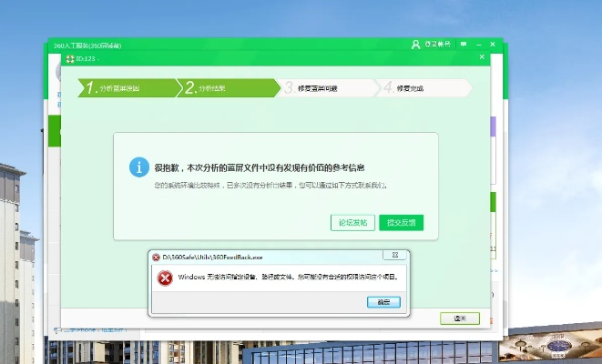Image resolution: width=602 pixels, height=364 pixels.
Task: Click the user account icon in title bar
Action: (415, 44)
